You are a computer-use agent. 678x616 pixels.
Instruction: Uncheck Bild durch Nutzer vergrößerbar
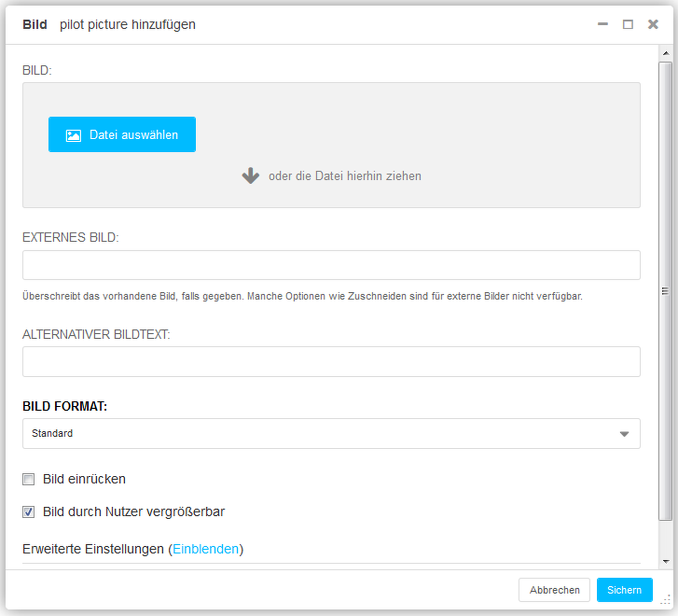(28, 512)
